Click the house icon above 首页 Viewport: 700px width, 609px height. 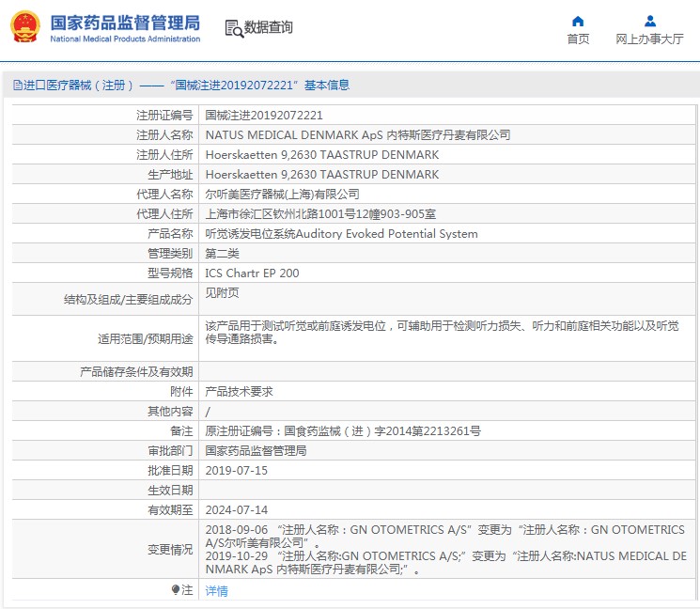pos(578,21)
